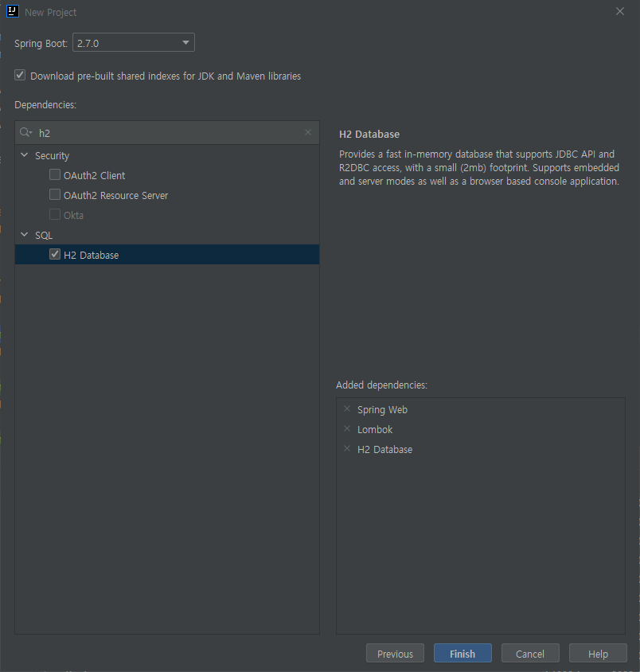Click the IntelliJ IDEA logo icon
Image resolution: width=640 pixels, height=672 pixels.
click(x=13, y=11)
